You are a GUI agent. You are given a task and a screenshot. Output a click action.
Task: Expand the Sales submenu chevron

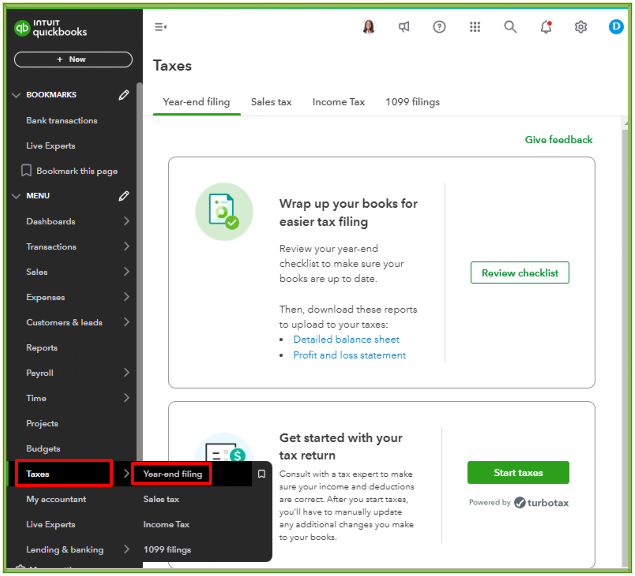126,271
